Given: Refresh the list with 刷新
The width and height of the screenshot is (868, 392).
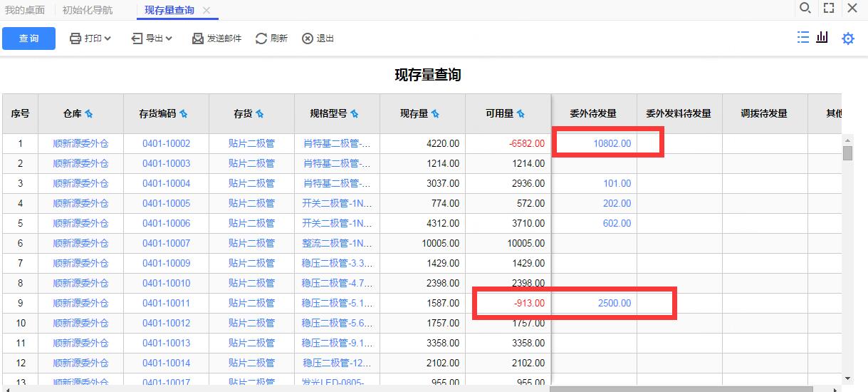Looking at the screenshot, I should 271,38.
